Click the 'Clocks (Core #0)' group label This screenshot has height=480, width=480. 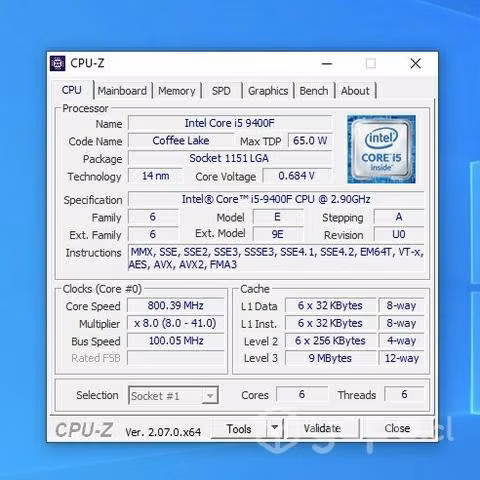[102, 289]
